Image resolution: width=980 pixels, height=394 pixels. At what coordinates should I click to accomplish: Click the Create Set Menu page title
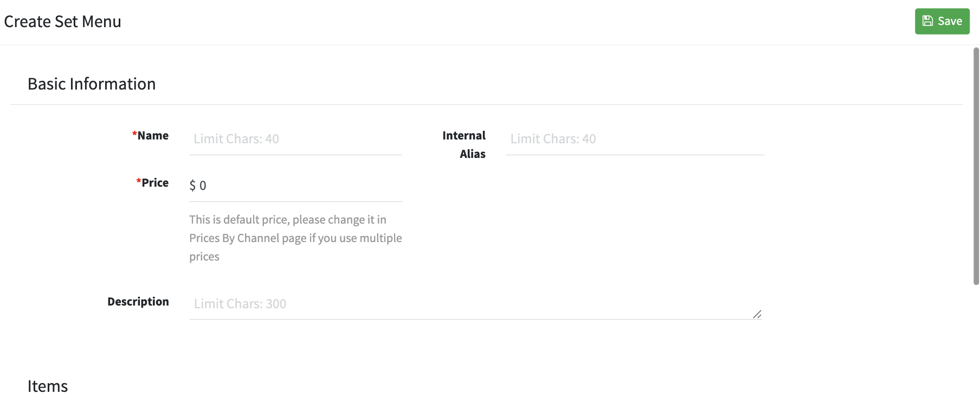(x=62, y=22)
